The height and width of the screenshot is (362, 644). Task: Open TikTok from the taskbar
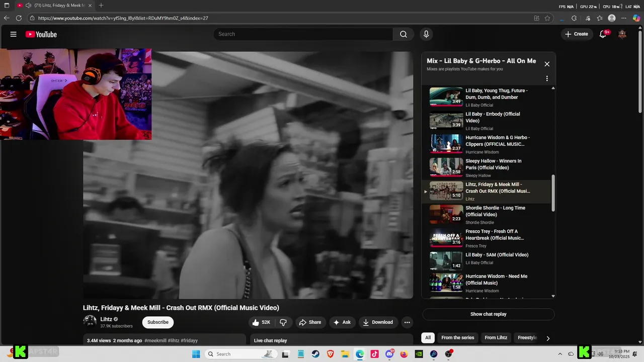pyautogui.click(x=374, y=354)
